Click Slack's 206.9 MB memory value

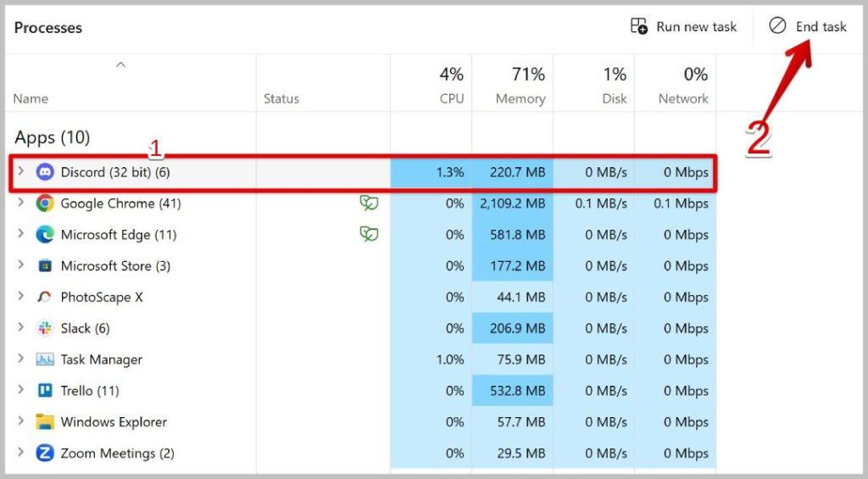coord(518,328)
